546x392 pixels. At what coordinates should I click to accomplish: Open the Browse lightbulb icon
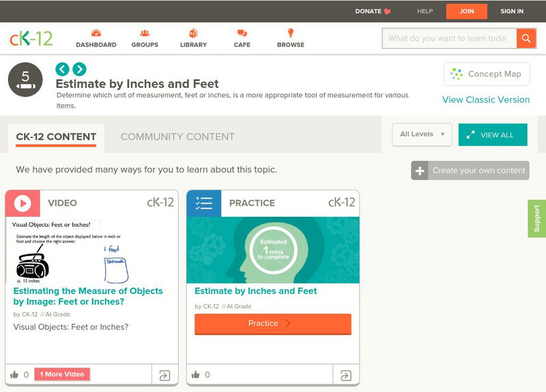290,33
